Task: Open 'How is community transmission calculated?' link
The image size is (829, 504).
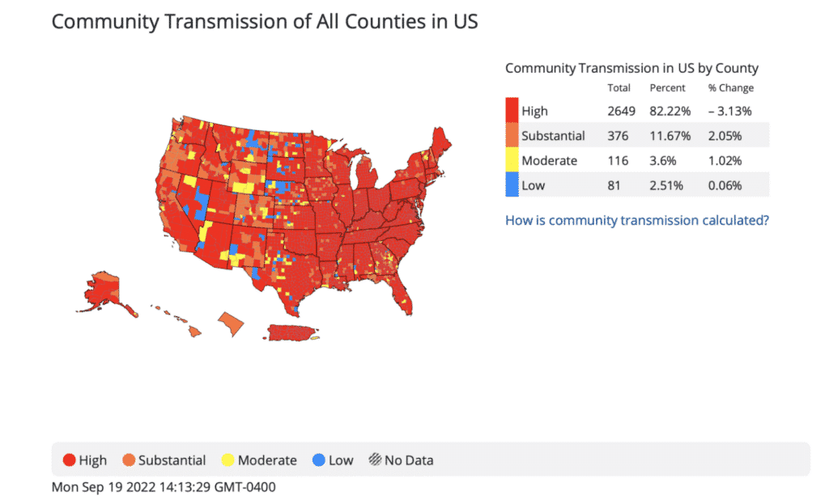Action: click(x=637, y=220)
